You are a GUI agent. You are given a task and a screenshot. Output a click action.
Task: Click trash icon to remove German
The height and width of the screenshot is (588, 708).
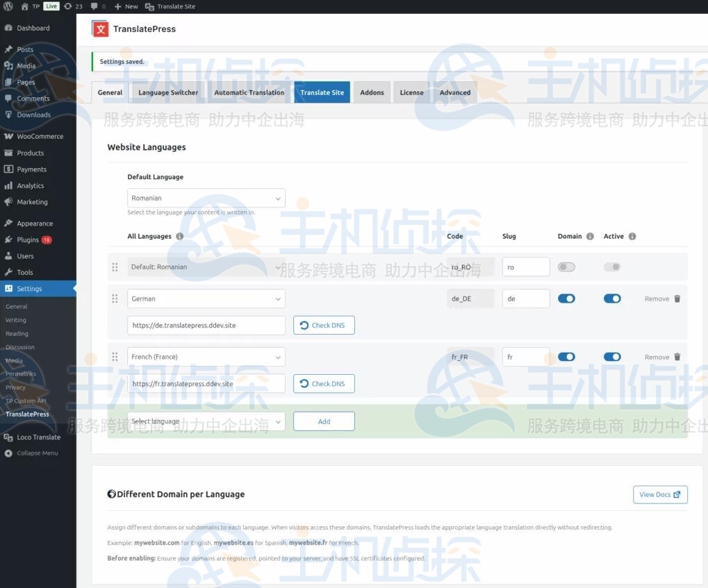(x=677, y=299)
